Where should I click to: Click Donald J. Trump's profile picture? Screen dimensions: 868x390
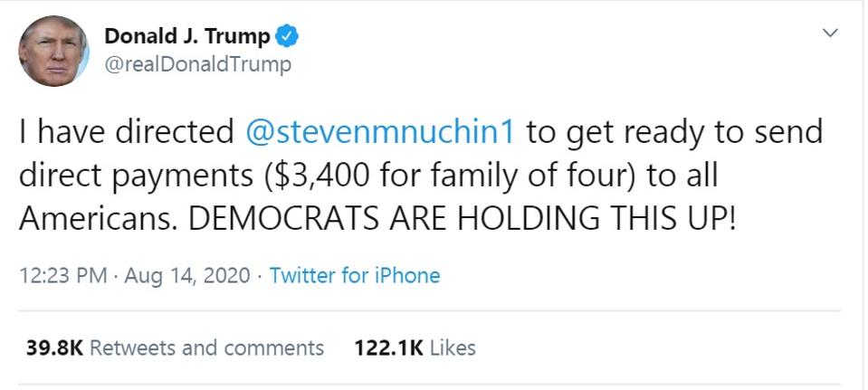[x=53, y=51]
